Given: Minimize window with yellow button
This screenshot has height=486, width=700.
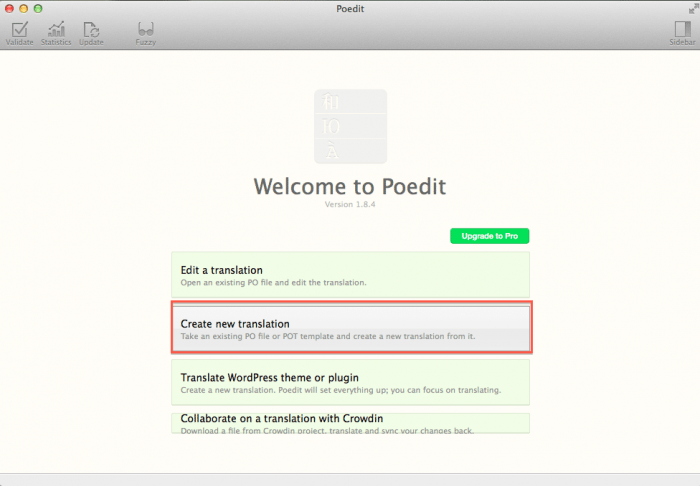Looking at the screenshot, I should pos(24,8).
